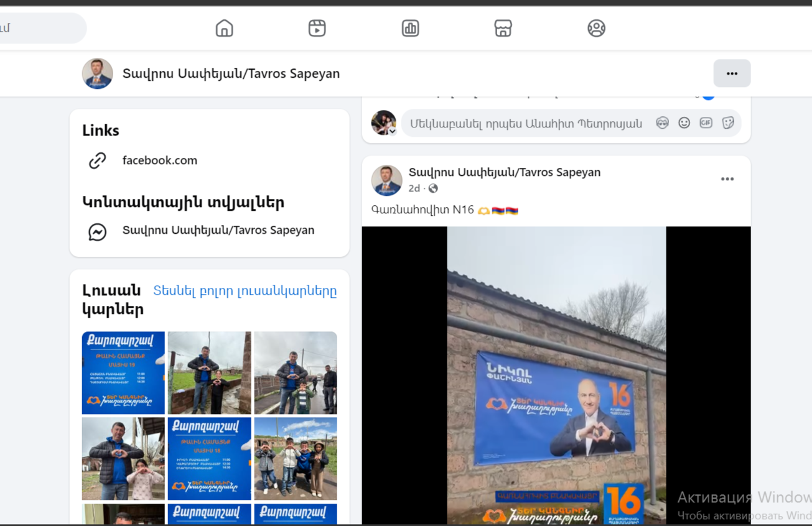
Task: Open the blue poster photo dated ՄԱՅԻՍ 18
Action: [x=210, y=459]
